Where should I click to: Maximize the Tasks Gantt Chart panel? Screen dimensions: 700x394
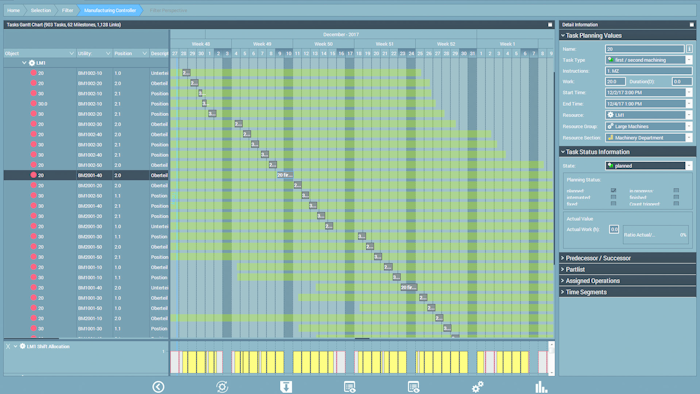coord(550,25)
